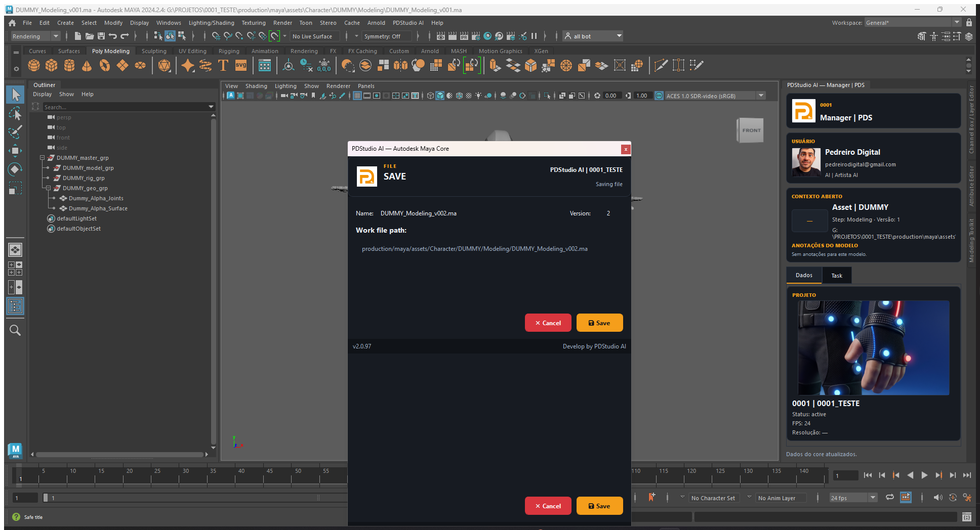Click the Redo arrow in the status line
The image size is (980, 530).
coord(125,36)
